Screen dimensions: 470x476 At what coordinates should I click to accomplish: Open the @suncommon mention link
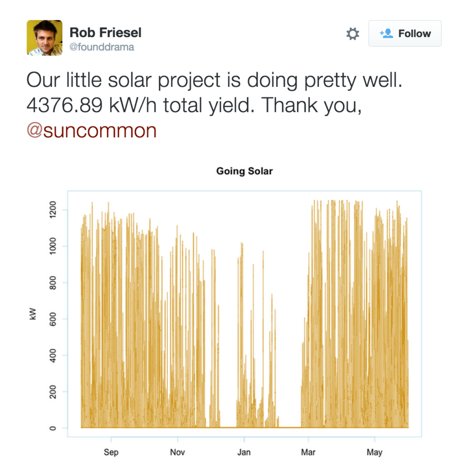click(x=92, y=131)
